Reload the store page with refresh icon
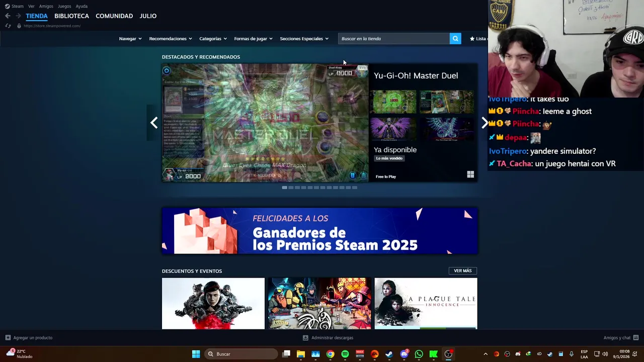The width and height of the screenshot is (644, 362). click(x=8, y=26)
